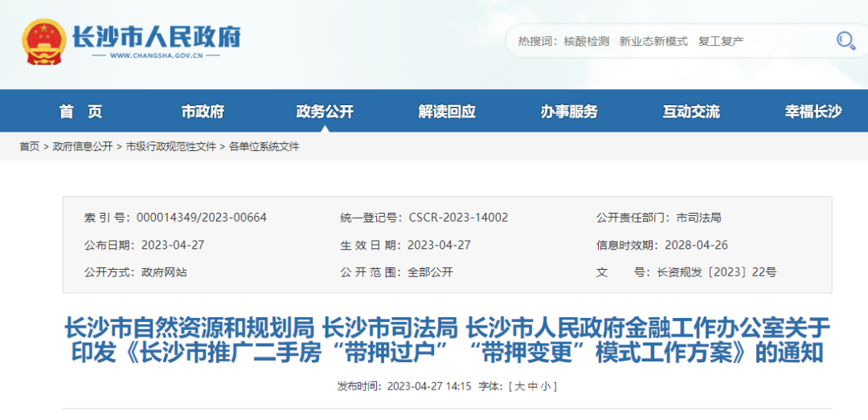Select registration number CSCR-2023-14002
Screen dimensions: 868x420
458,218
